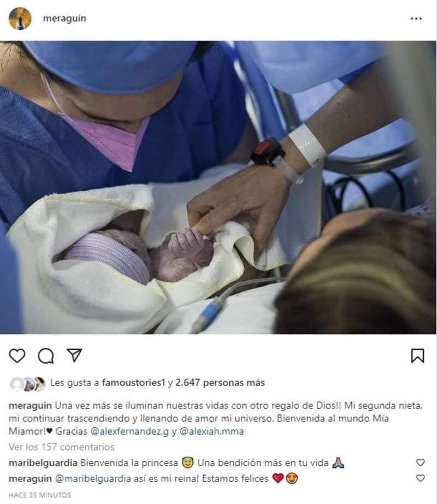
Task: Expand Ver los 157 comentarios
Action: click(x=61, y=447)
